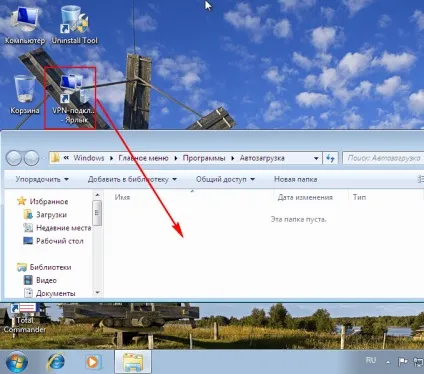The width and height of the screenshot is (424, 374).
Task: Click the navigation pane scrollbar thumb
Action: (97, 212)
